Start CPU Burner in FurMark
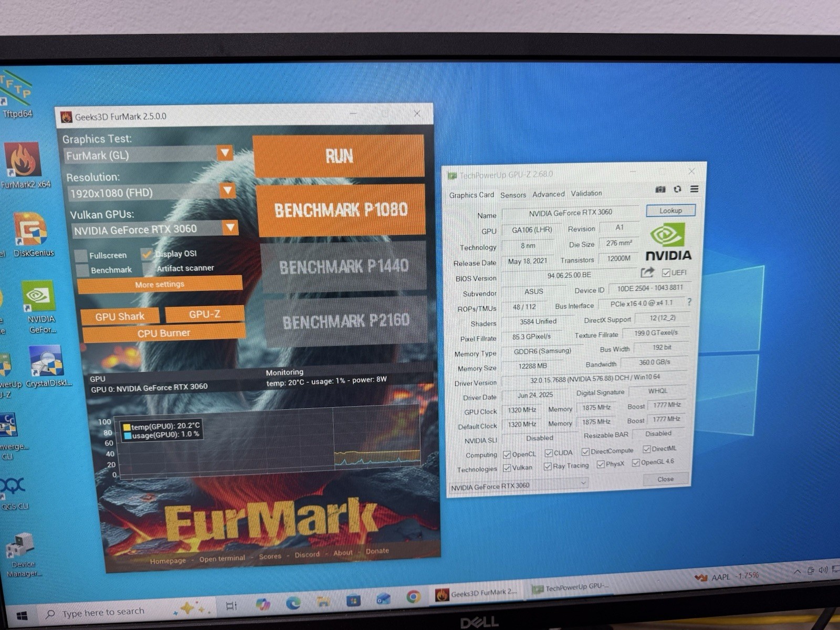 tap(164, 333)
